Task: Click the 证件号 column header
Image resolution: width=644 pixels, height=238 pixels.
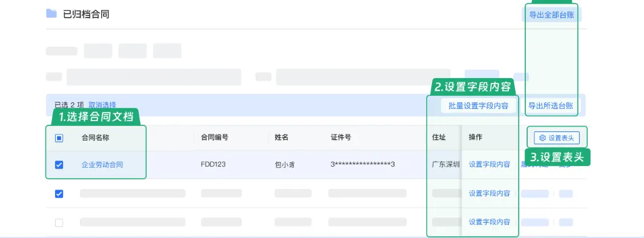Action: 340,137
